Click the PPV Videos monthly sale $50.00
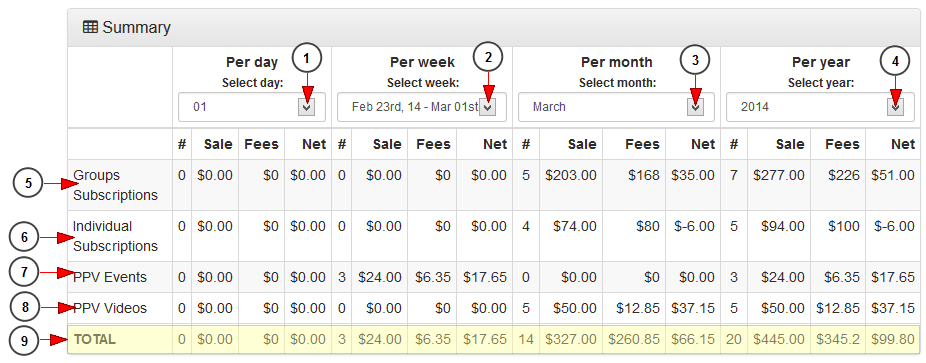The height and width of the screenshot is (363, 926). pos(575,308)
